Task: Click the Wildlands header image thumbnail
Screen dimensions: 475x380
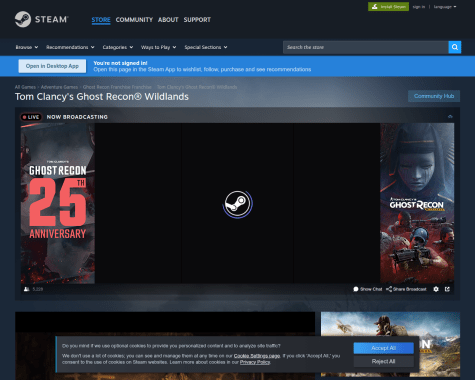Action: [390, 344]
